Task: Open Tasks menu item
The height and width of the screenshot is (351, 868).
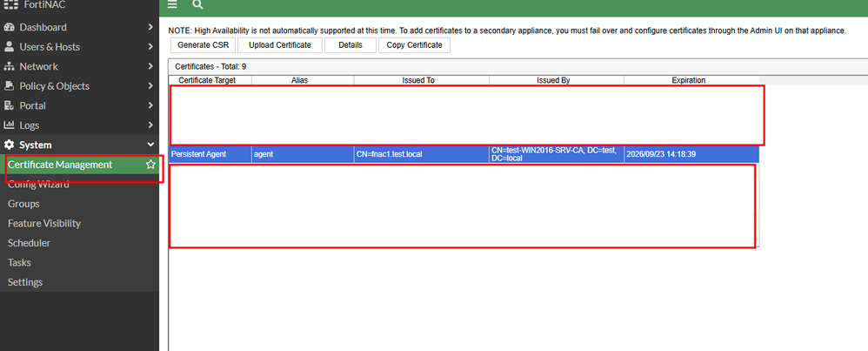Action: pyautogui.click(x=19, y=262)
